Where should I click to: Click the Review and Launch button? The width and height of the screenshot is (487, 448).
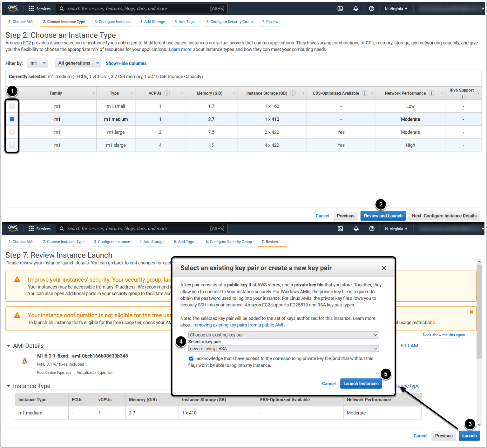coord(383,216)
